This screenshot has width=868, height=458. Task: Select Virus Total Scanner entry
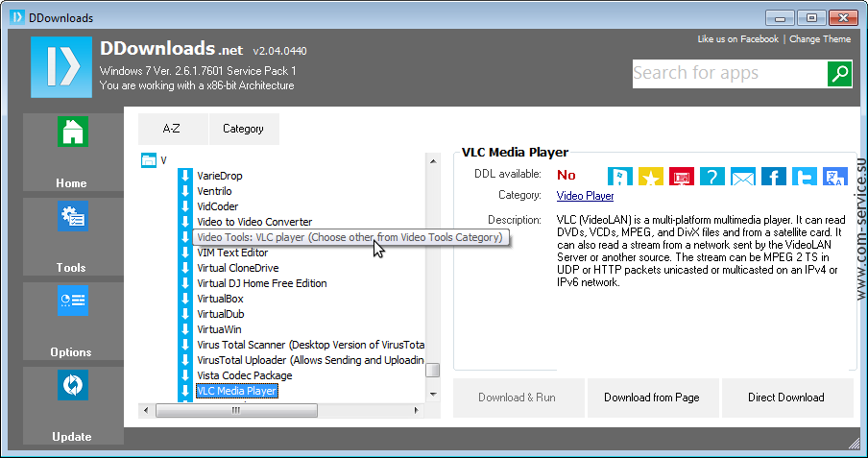(x=310, y=345)
